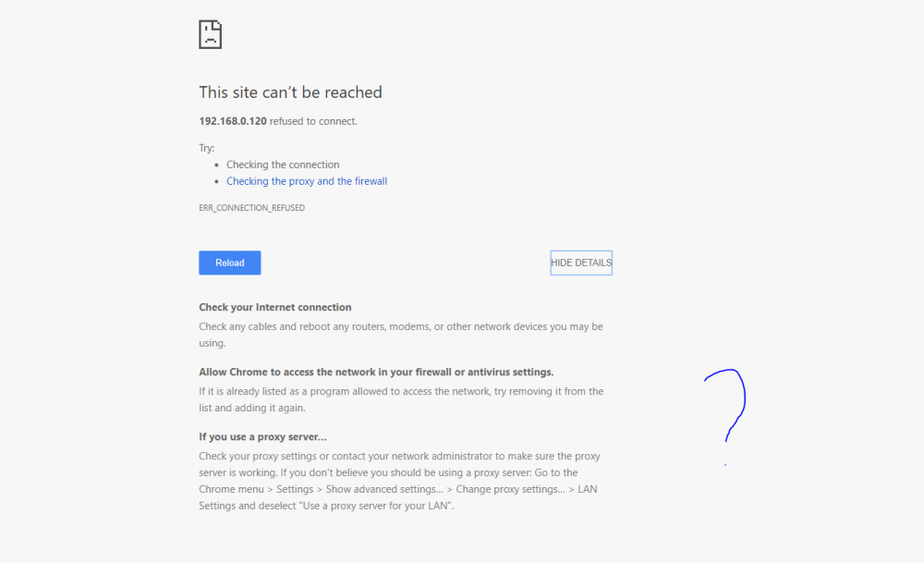
Task: Click the If you use a proxy server heading
Action: tap(262, 437)
